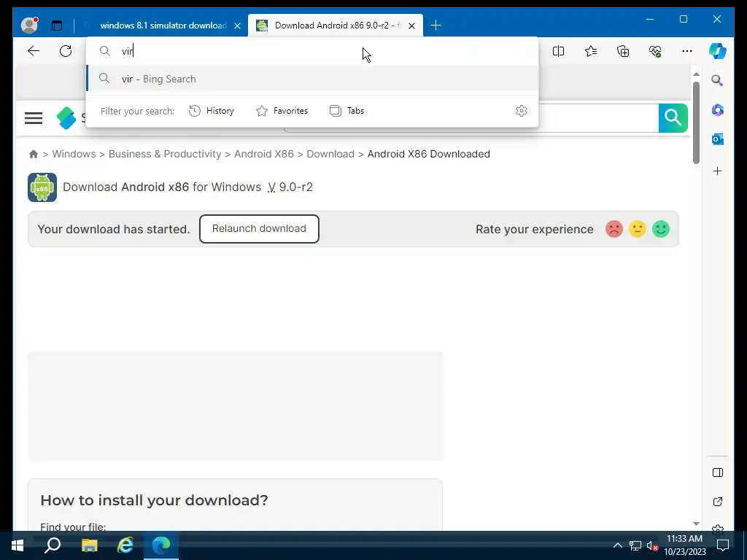Open the Windows breadcrumb link
747x560 pixels.
pos(74,154)
